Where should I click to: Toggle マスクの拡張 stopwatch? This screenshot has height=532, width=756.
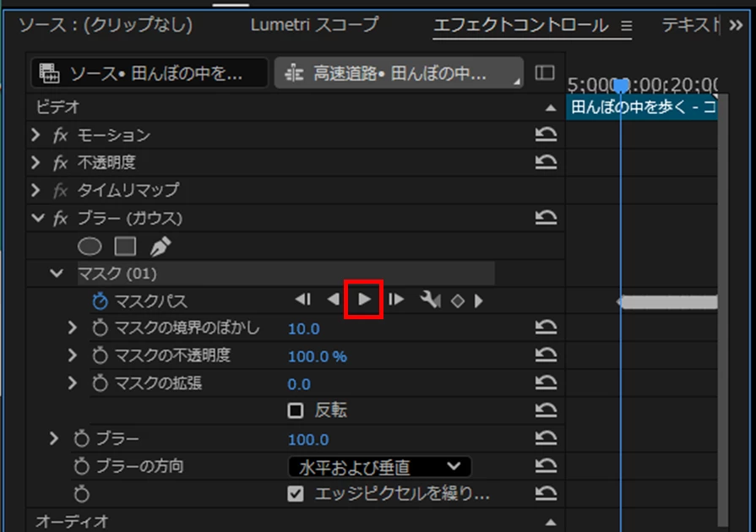tap(100, 383)
